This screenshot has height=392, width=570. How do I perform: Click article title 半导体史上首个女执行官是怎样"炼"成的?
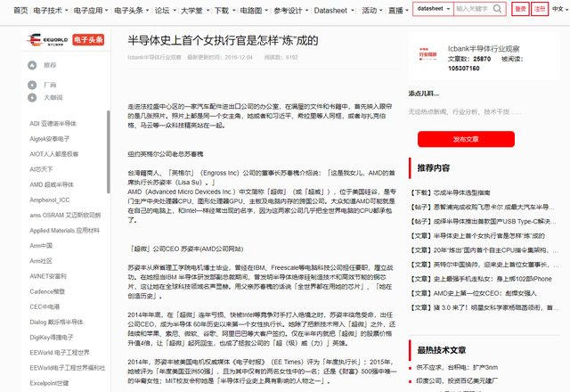tap(223, 40)
